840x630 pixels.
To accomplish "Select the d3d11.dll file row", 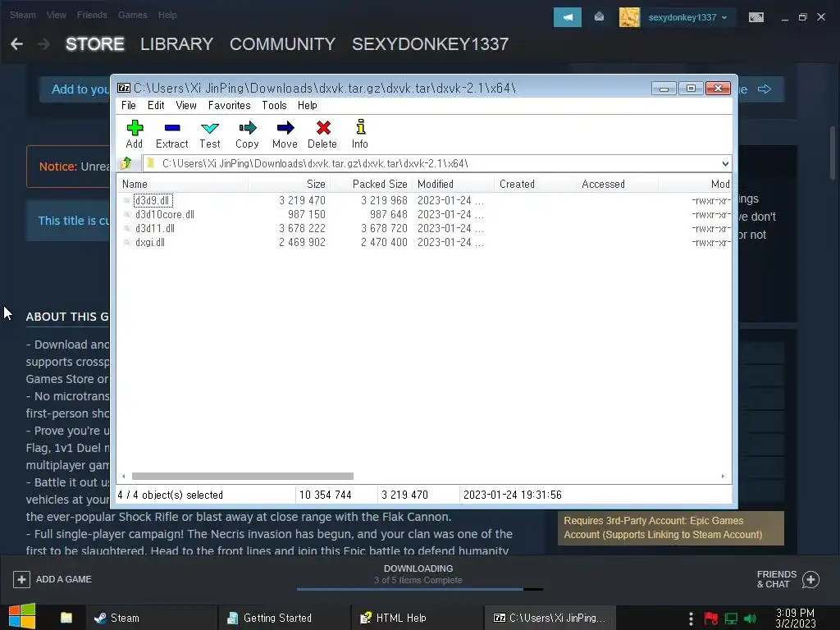I will [424, 228].
